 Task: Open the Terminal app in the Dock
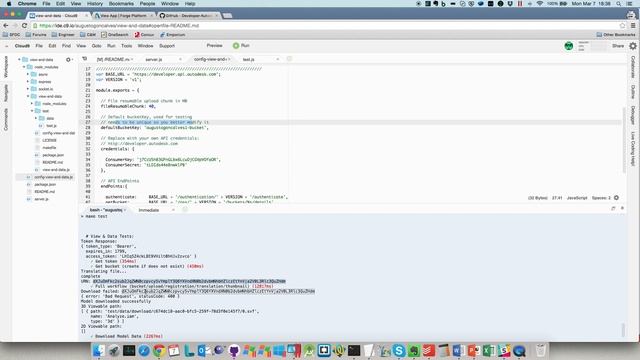[354, 351]
